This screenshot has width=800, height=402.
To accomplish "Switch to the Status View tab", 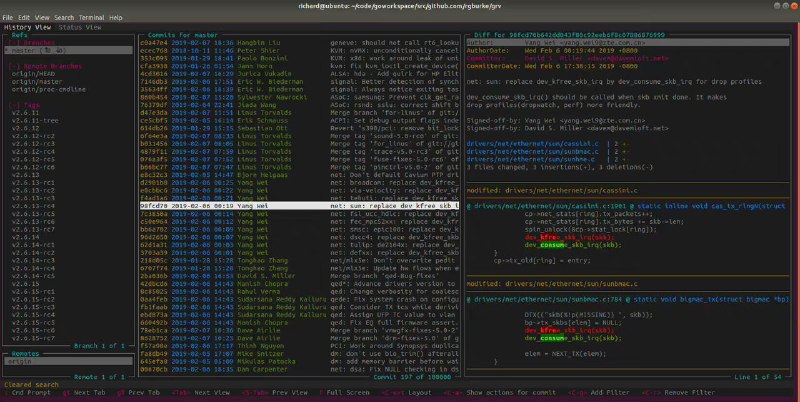I will coord(81,28).
